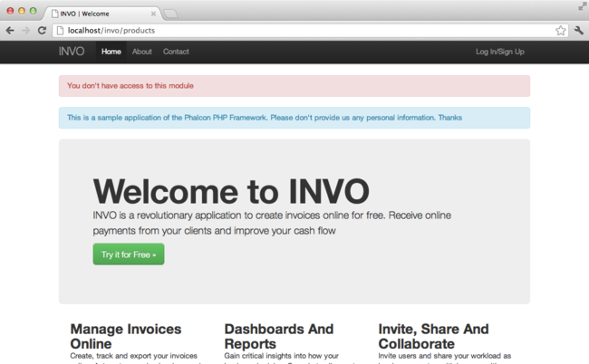This screenshot has height=364, width=589.
Task: Click the red access denied alert message
Action: pos(294,86)
